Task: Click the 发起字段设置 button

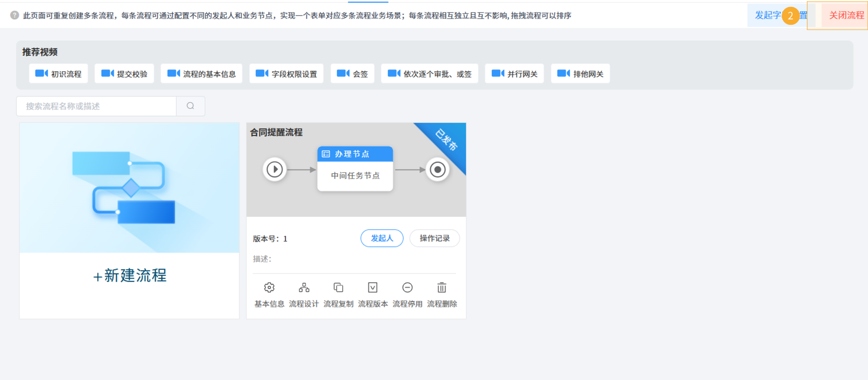Action: 781,16
